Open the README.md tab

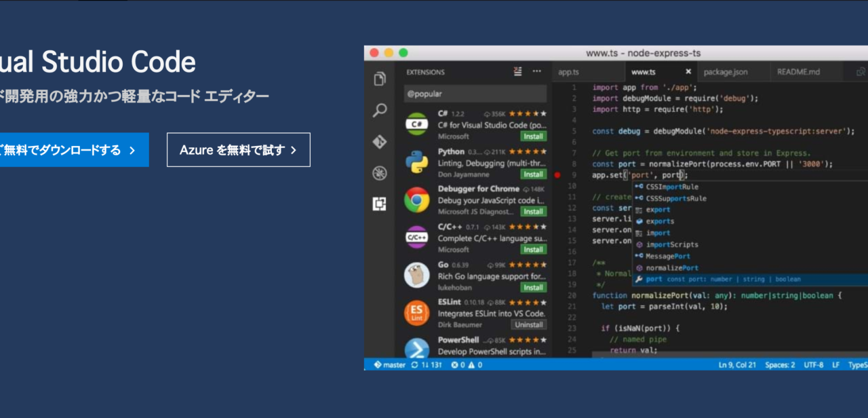(x=798, y=72)
